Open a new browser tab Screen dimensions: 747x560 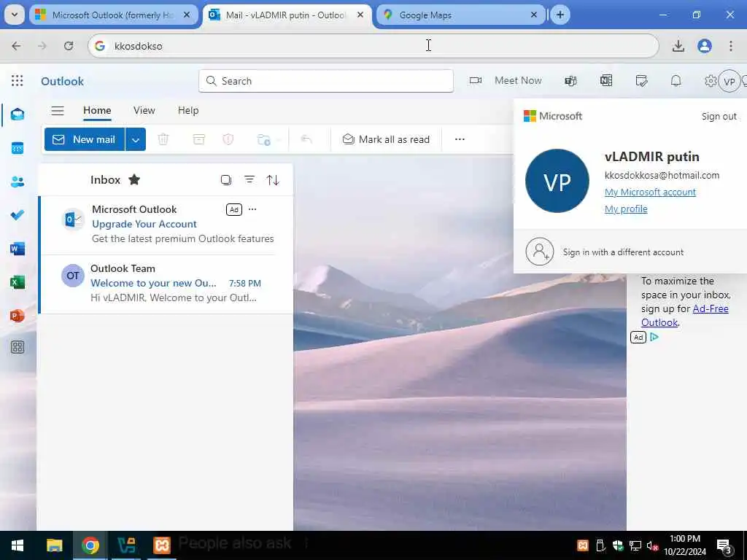point(560,15)
